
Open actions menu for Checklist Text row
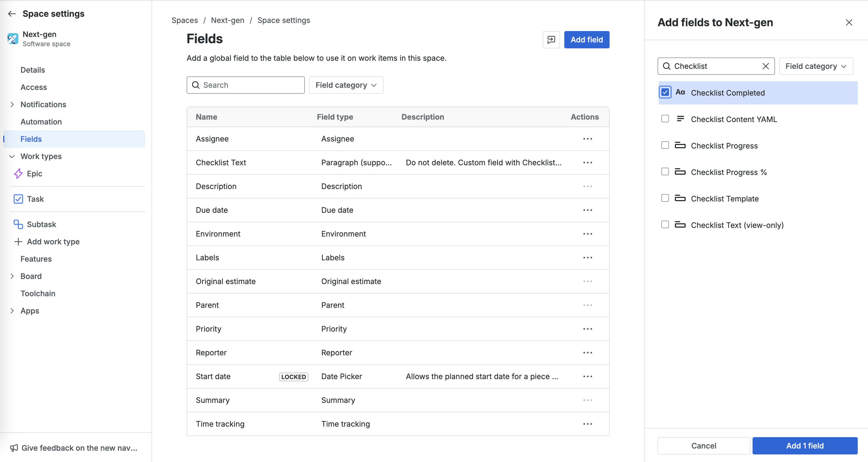587,163
